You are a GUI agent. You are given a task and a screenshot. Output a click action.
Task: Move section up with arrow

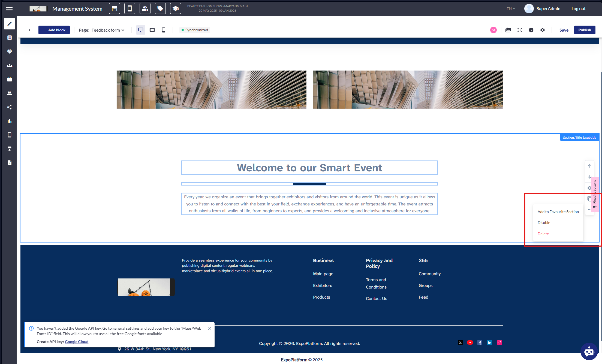(x=589, y=166)
